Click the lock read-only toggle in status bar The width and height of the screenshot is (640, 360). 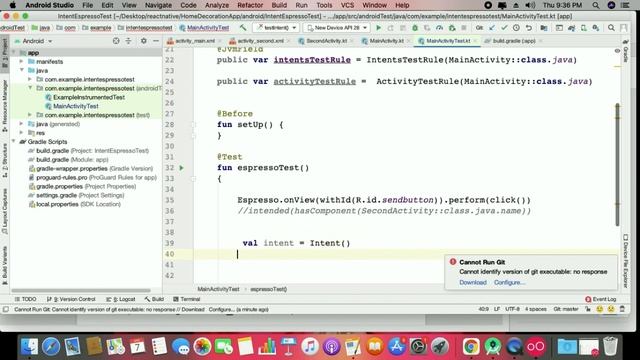tap(588, 309)
